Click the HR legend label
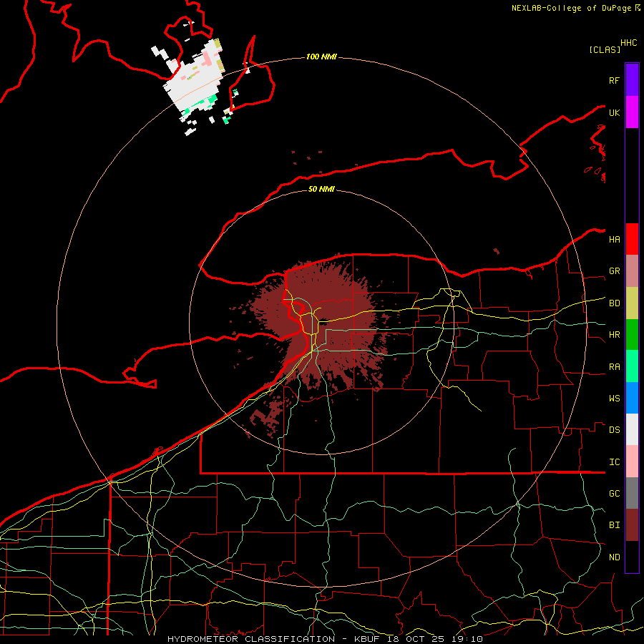644x644 pixels. click(x=614, y=335)
